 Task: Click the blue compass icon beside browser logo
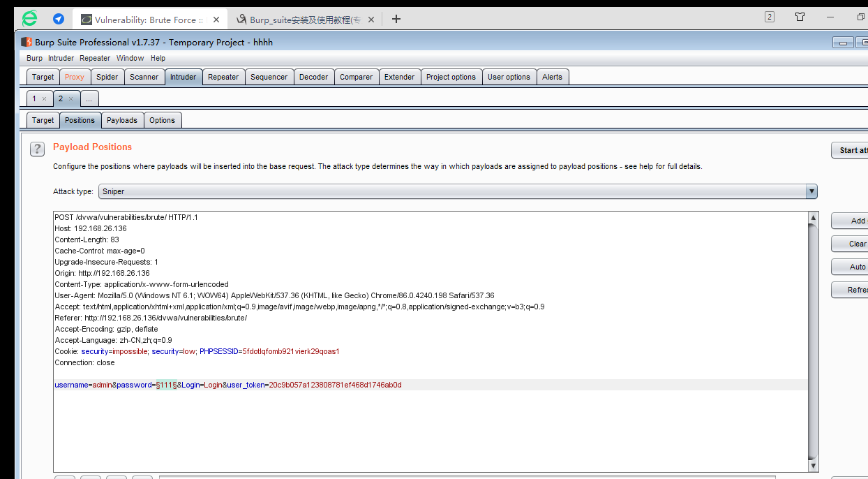[x=59, y=19]
